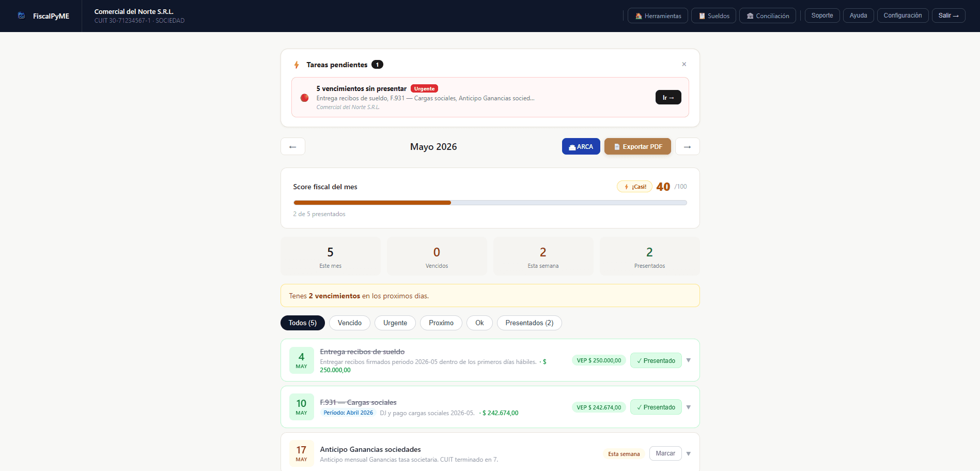Go to next month with right arrow
980x471 pixels.
(x=687, y=146)
